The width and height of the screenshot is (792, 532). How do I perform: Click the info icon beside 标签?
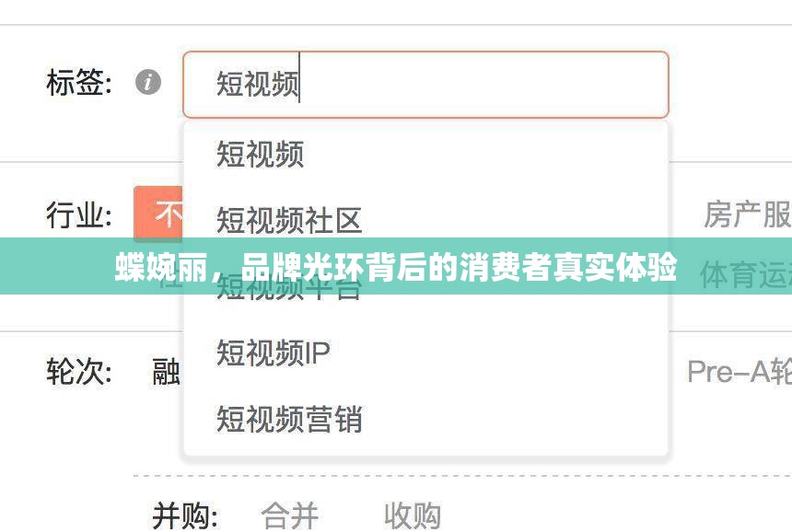click(x=148, y=82)
